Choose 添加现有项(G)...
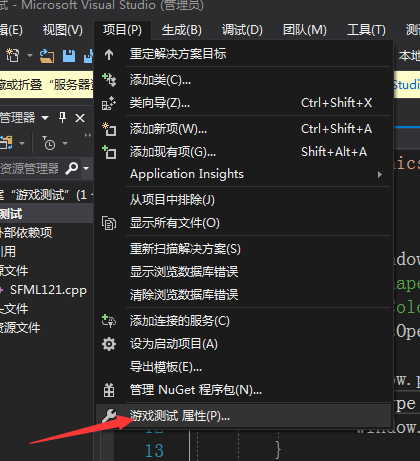This screenshot has height=461, width=420. click(x=243, y=152)
